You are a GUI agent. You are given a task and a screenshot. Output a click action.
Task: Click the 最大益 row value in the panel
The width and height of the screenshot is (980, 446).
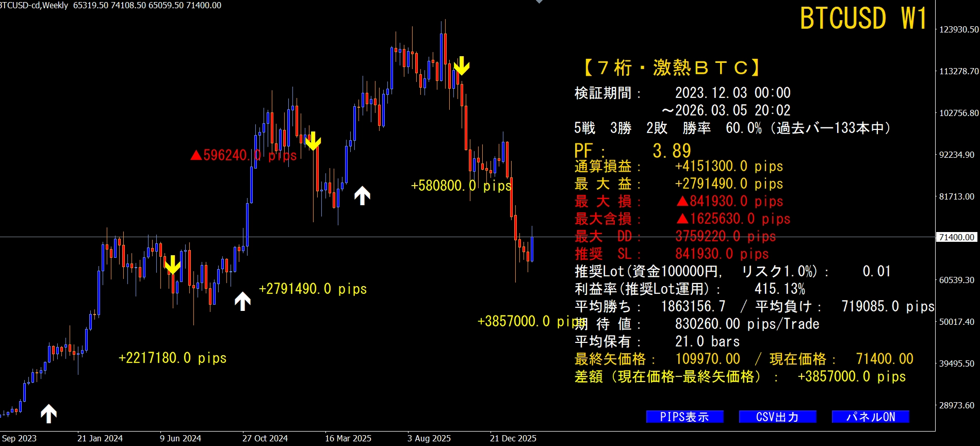point(729,184)
